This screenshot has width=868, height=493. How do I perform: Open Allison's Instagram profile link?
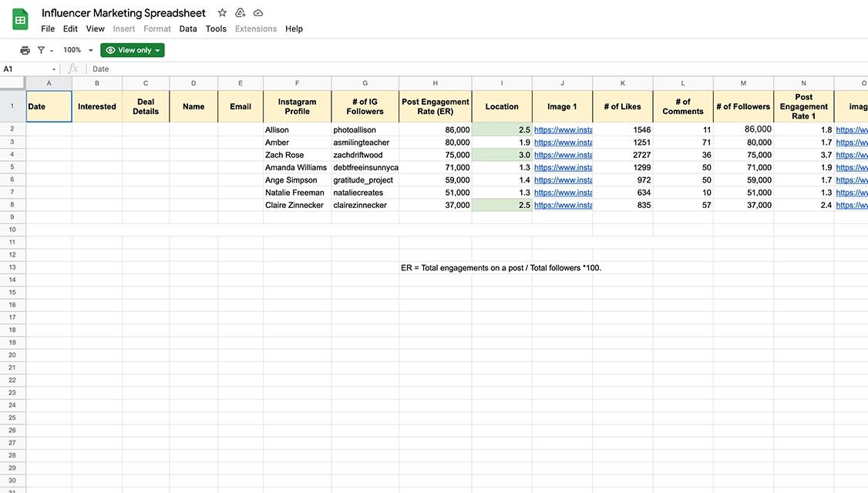pyautogui.click(x=563, y=129)
